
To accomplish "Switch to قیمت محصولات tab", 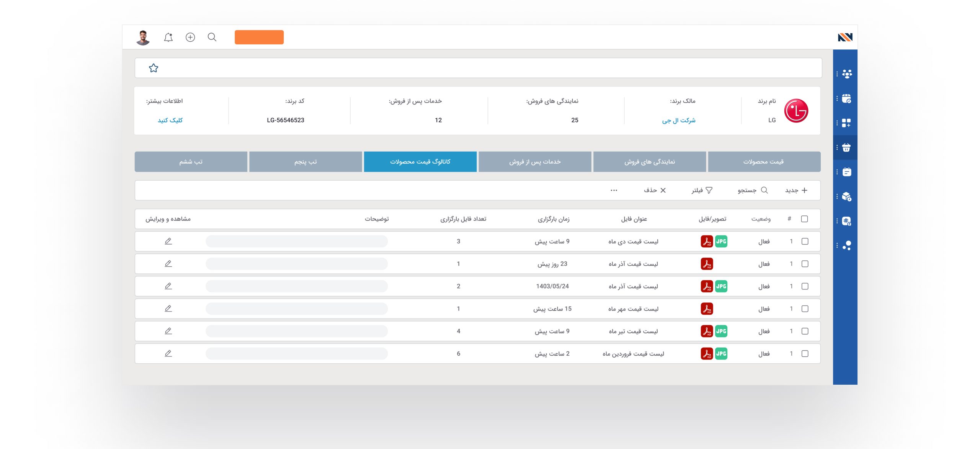I will click(764, 162).
